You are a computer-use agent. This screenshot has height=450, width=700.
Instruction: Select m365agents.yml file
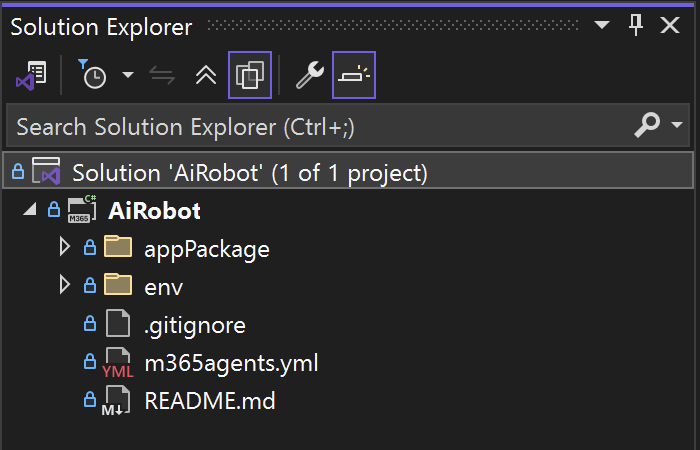click(231, 363)
